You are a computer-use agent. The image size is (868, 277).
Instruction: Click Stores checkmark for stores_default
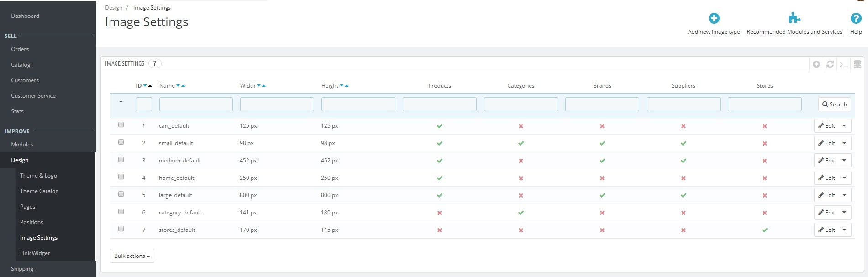(765, 230)
